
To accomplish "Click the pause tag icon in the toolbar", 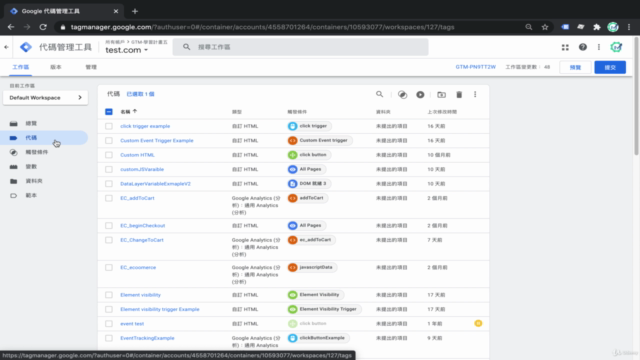I will click(x=420, y=95).
